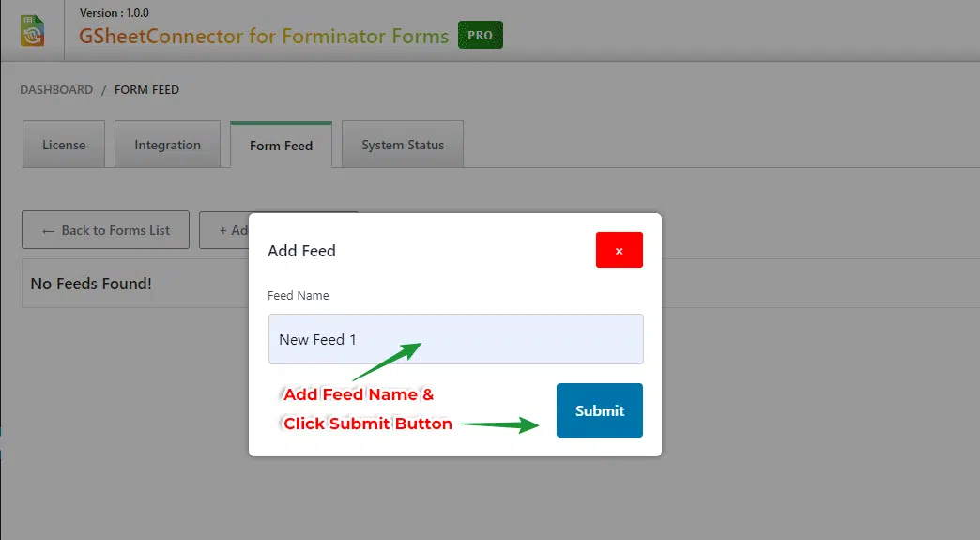This screenshot has width=980, height=540.
Task: Click the green PRO badge
Action: pos(481,36)
